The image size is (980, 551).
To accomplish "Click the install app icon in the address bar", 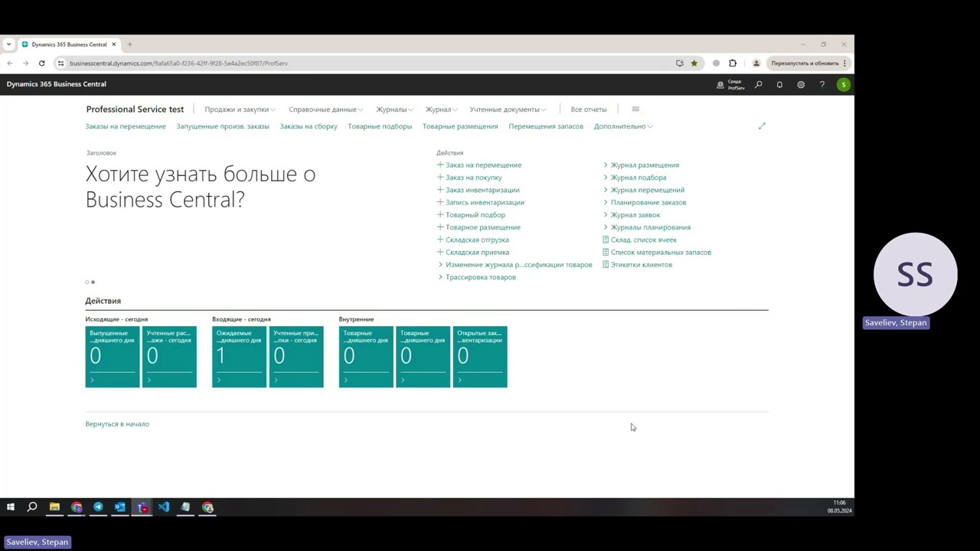I will coord(680,64).
